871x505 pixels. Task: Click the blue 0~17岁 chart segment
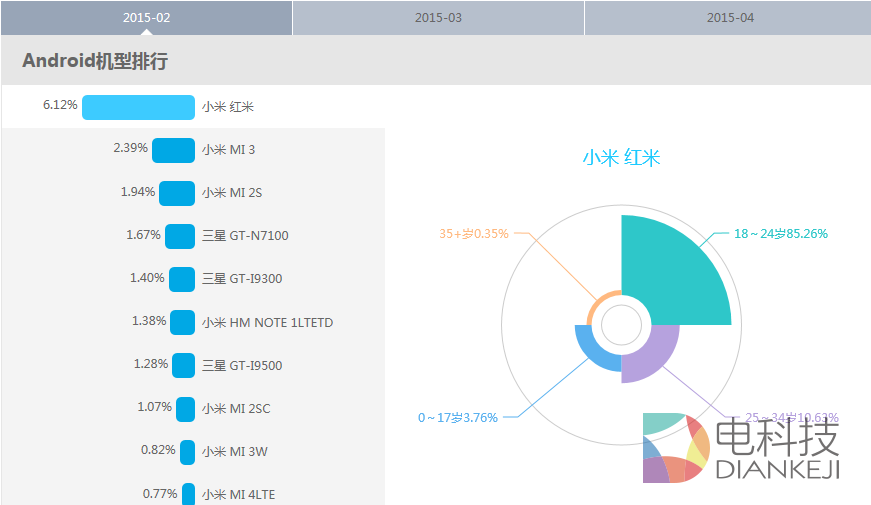(x=597, y=348)
